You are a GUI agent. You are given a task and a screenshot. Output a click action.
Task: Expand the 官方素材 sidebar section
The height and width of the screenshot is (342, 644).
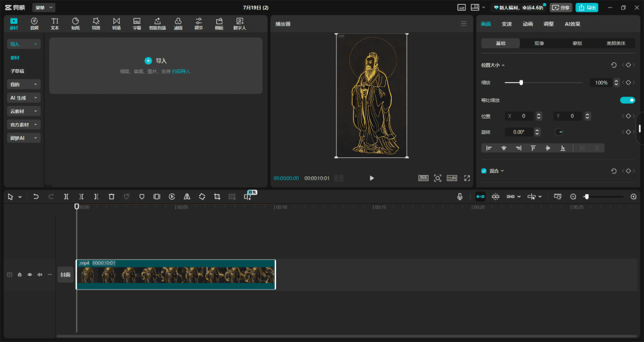[x=24, y=125]
